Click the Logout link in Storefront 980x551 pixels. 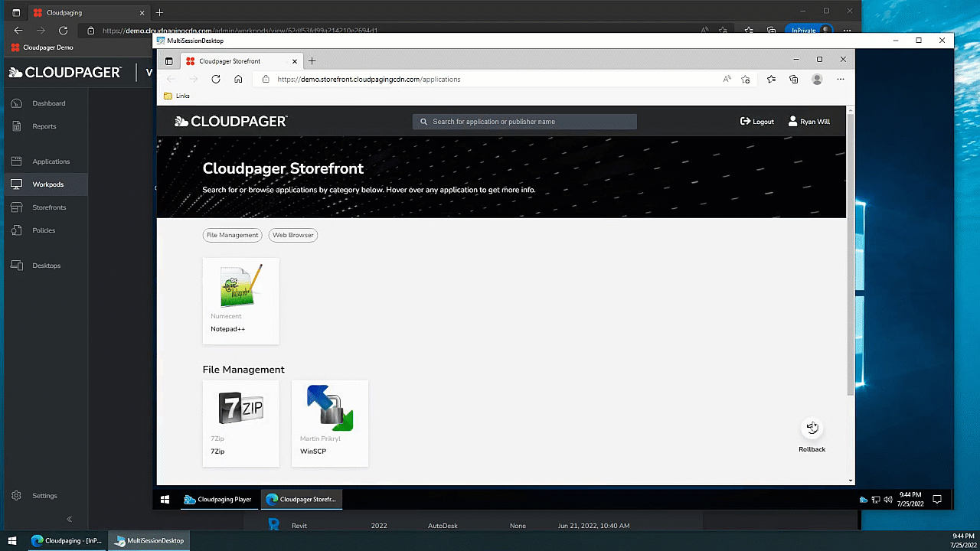pos(757,122)
